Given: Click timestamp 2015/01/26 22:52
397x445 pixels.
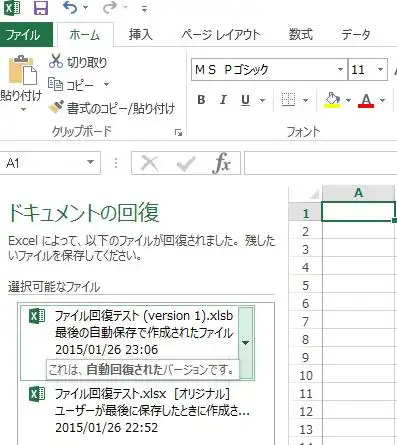Looking at the screenshot, I should [x=107, y=428].
